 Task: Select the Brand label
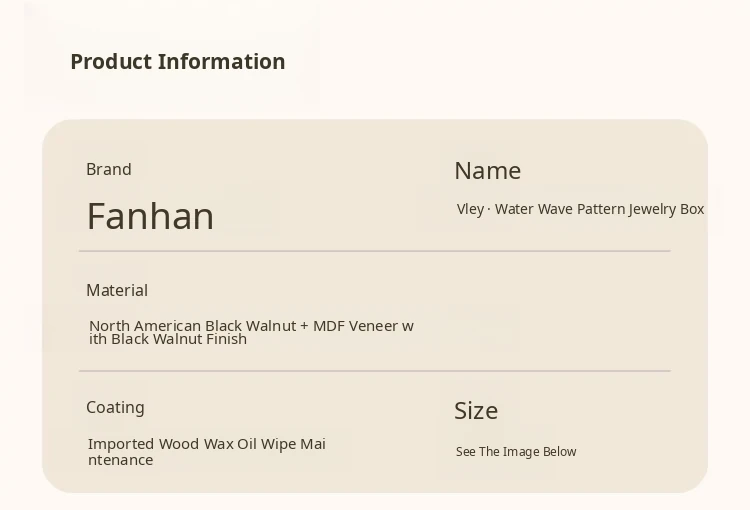tap(108, 170)
